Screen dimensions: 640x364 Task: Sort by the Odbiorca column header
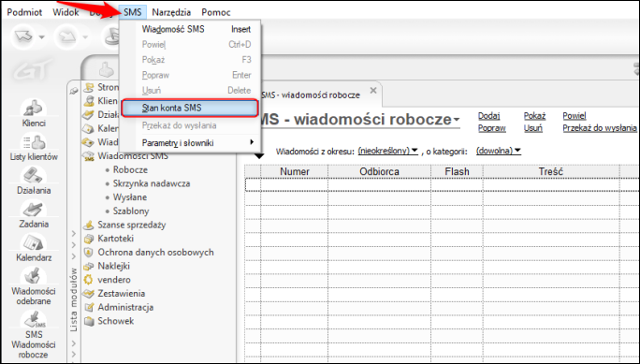click(379, 172)
